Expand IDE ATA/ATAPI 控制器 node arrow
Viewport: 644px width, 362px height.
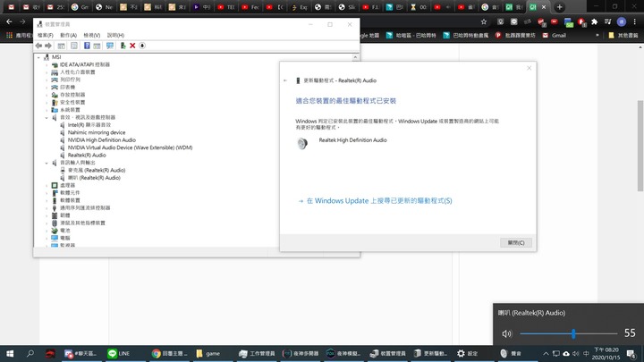click(x=47, y=65)
